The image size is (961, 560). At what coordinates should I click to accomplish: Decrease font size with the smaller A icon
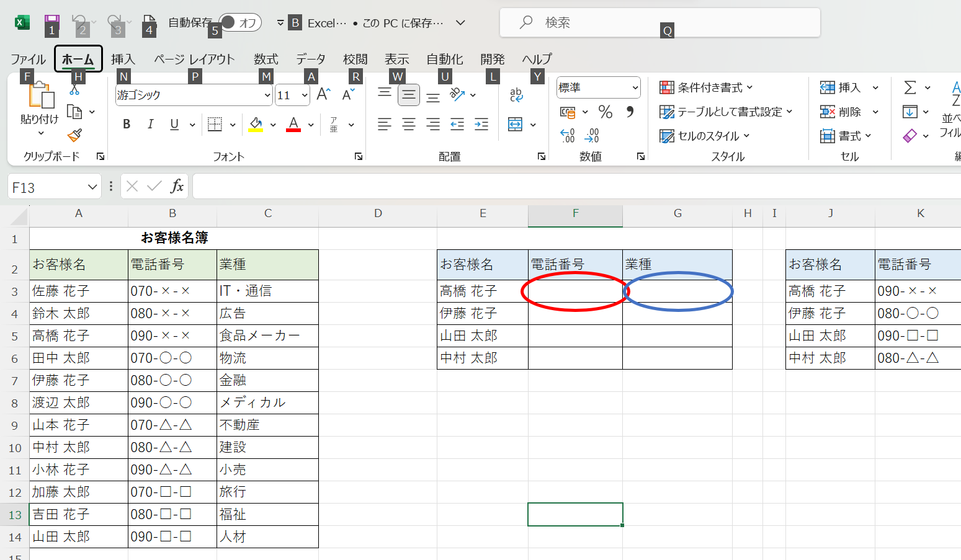coord(348,94)
